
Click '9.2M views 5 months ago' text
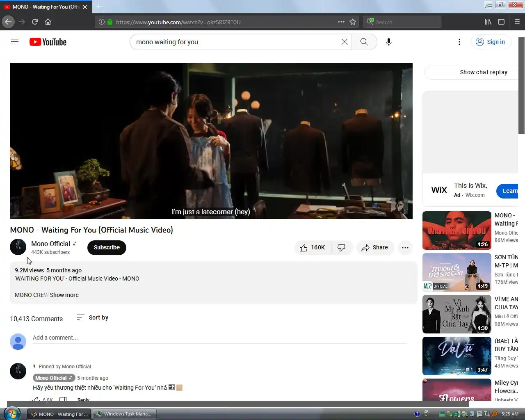(x=48, y=270)
